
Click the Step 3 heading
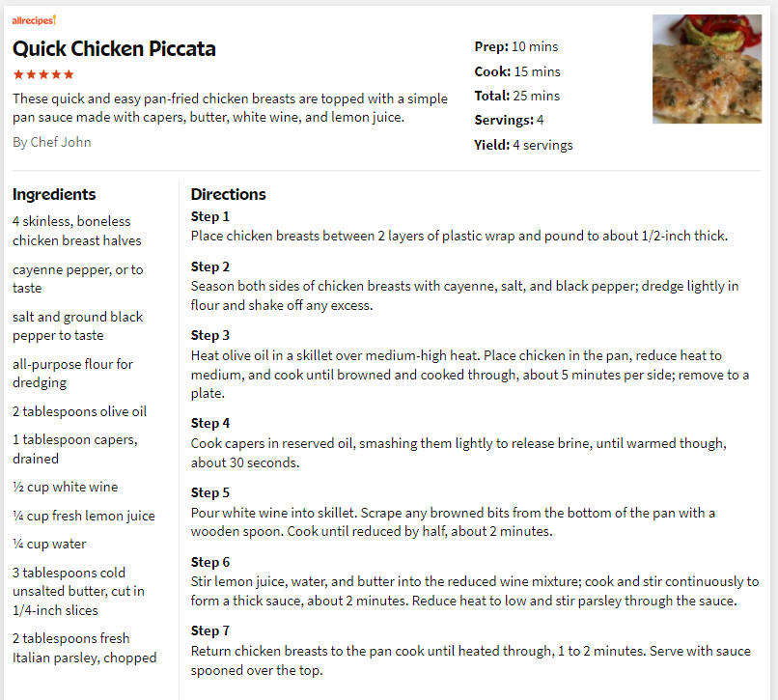[x=209, y=335]
